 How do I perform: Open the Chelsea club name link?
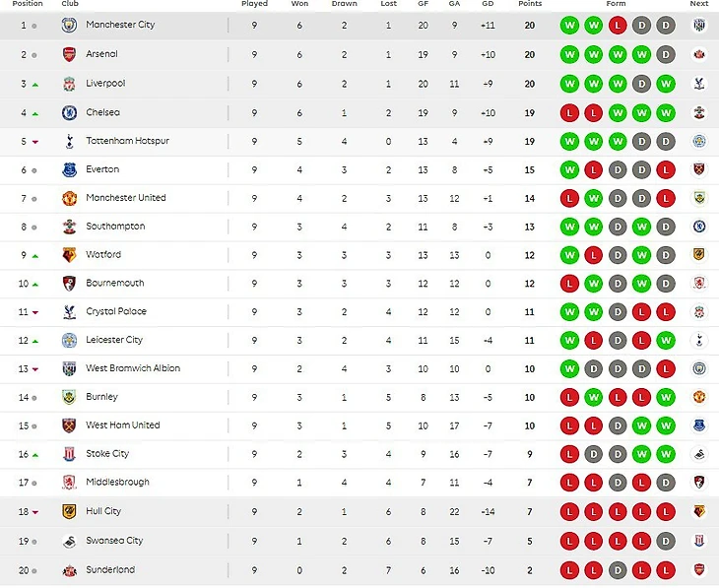coord(102,112)
